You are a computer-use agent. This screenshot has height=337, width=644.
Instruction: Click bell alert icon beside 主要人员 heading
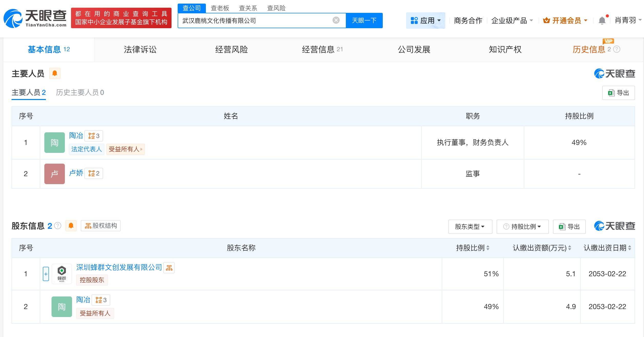pyautogui.click(x=55, y=73)
